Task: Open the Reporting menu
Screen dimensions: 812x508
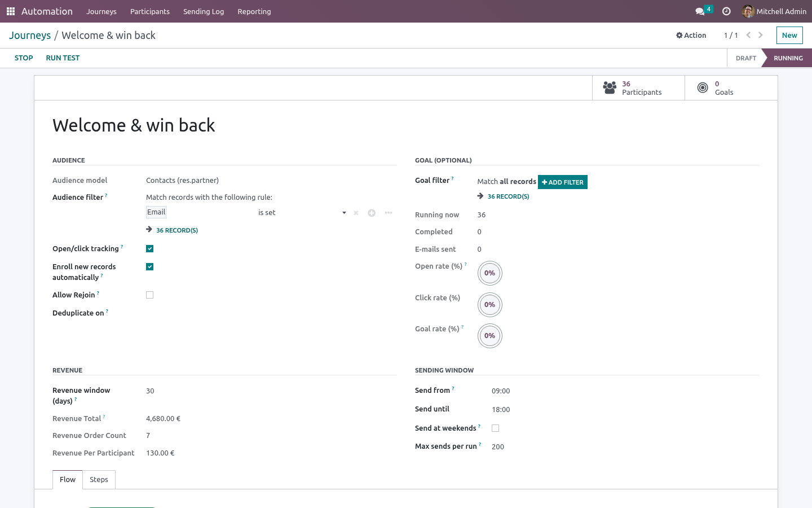Action: 254,11
